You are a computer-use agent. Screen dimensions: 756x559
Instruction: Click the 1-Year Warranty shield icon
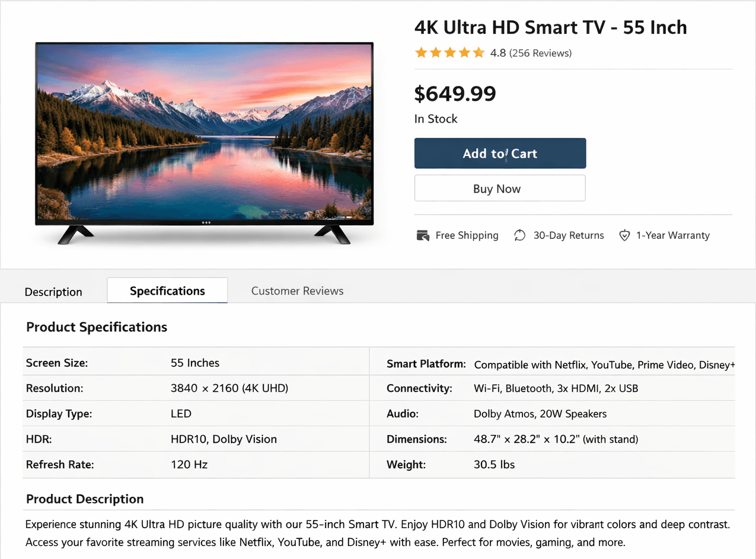(624, 235)
